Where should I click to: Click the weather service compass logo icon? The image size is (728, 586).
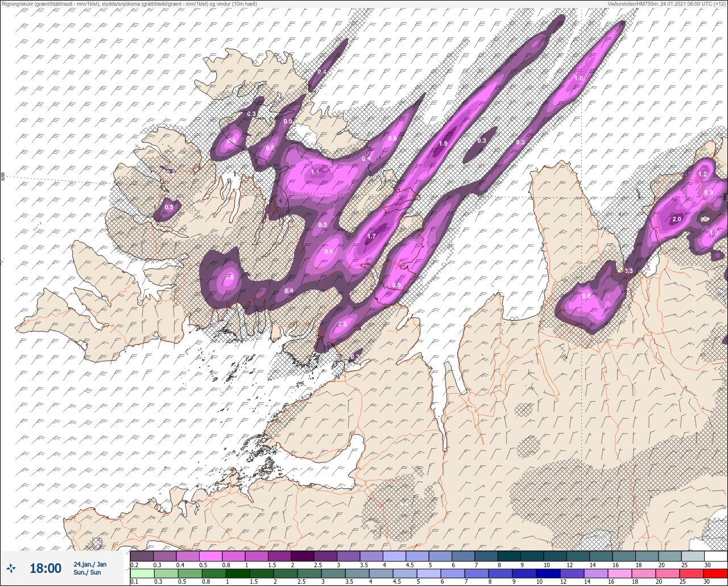pyautogui.click(x=12, y=568)
